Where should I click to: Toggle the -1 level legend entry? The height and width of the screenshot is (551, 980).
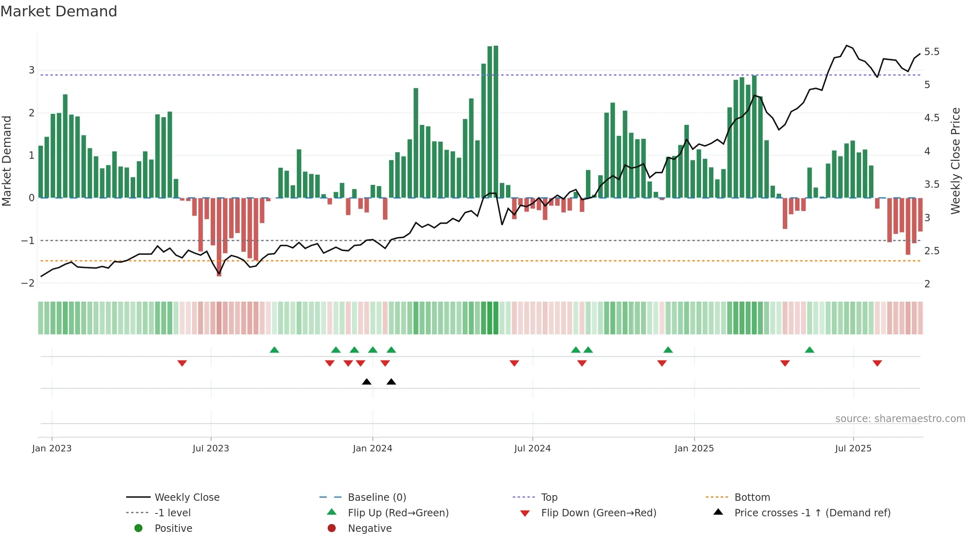158,513
